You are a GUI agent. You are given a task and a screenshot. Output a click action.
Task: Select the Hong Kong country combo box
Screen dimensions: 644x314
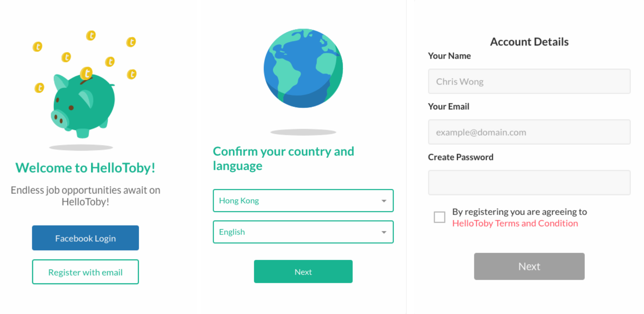pyautogui.click(x=303, y=201)
